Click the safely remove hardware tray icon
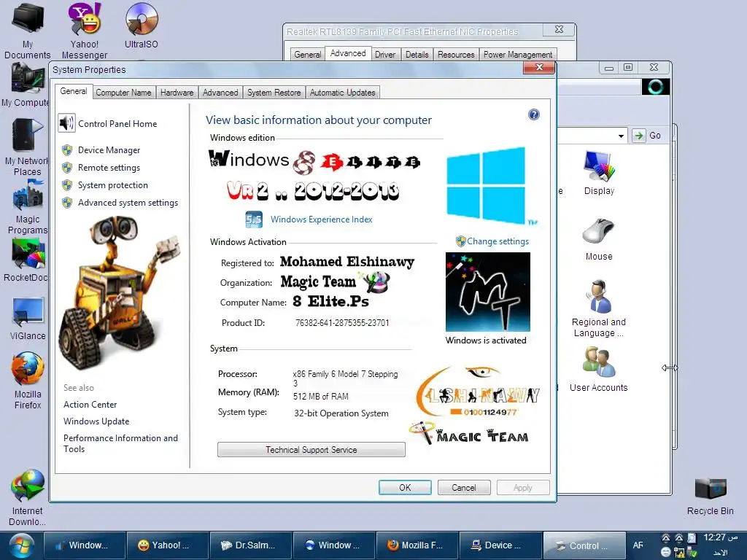 click(x=692, y=553)
